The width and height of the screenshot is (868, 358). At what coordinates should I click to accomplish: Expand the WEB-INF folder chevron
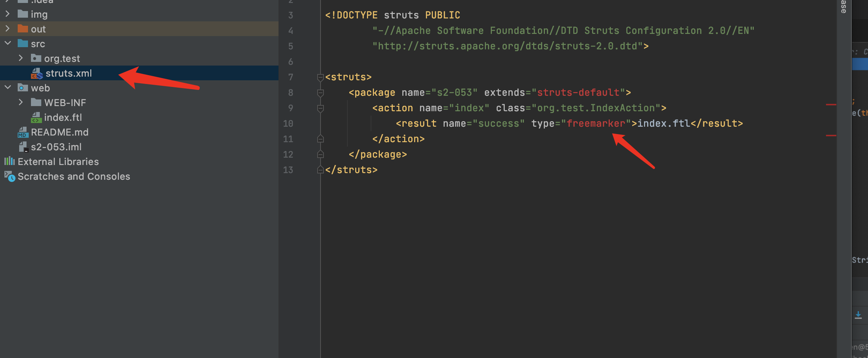click(x=21, y=102)
